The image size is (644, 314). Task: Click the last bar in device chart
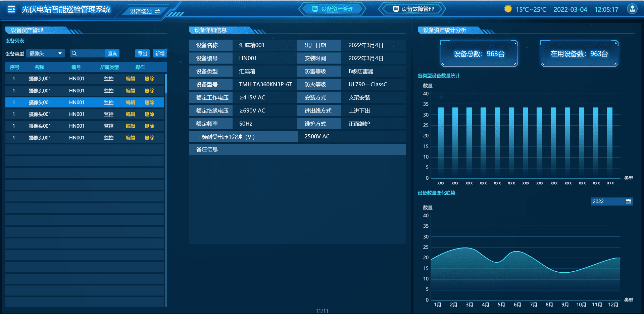(610, 142)
